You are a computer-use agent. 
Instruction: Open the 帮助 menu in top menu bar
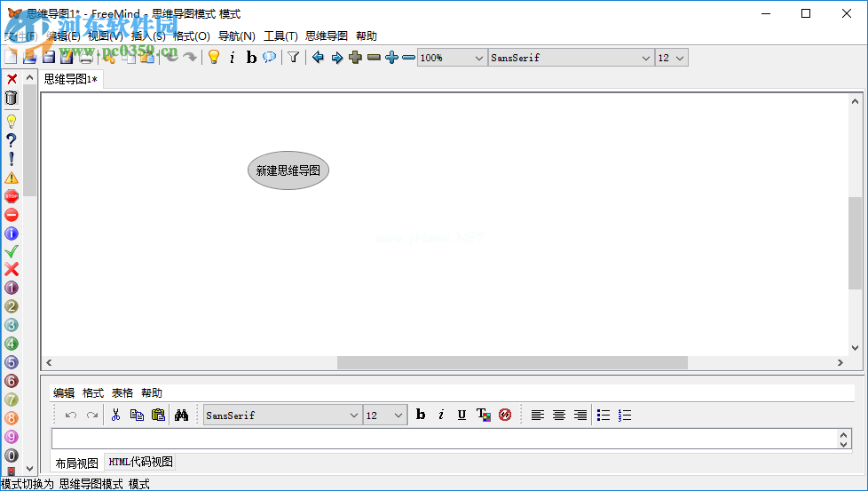pos(367,36)
